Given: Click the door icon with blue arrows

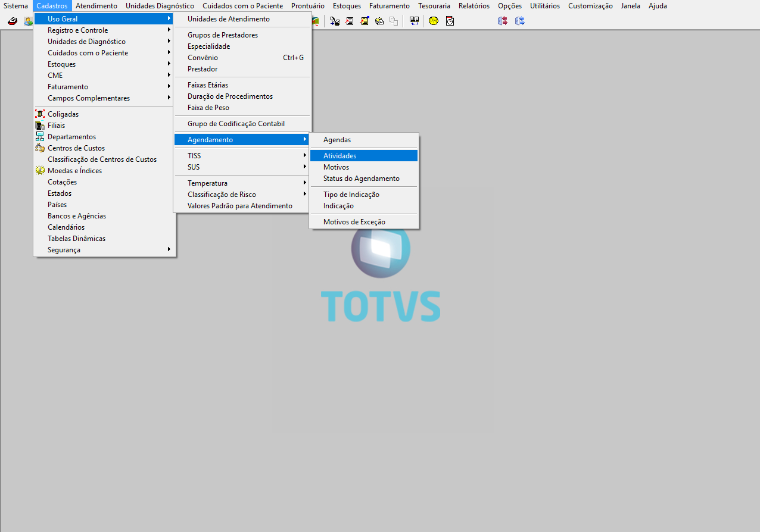Looking at the screenshot, I should click(x=520, y=21).
